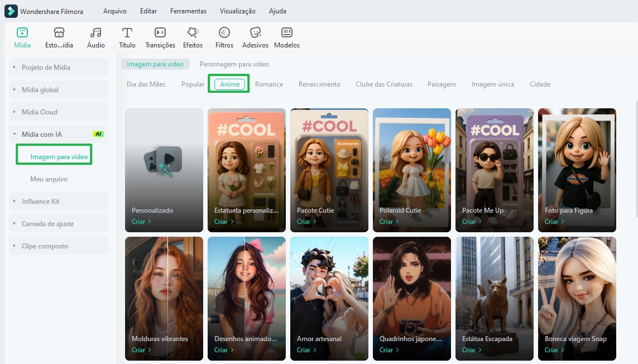Open the Editar menu
The image size is (638, 364).
(148, 11)
